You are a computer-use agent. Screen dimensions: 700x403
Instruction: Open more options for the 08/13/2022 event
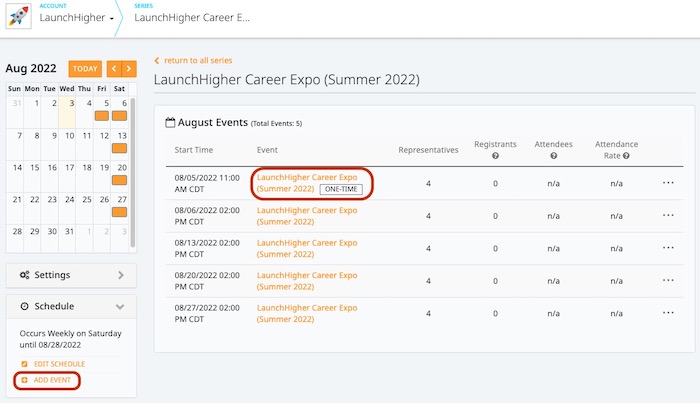pos(668,248)
